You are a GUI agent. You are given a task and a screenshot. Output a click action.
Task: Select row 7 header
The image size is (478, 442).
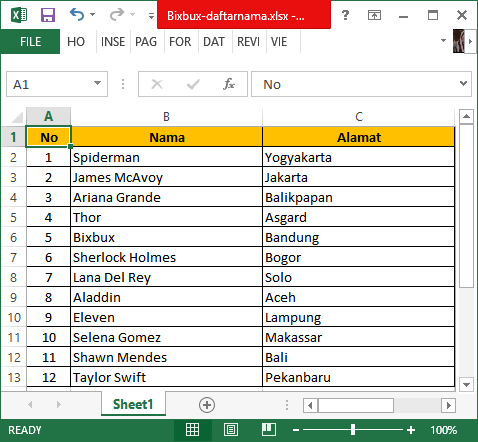coord(13,257)
